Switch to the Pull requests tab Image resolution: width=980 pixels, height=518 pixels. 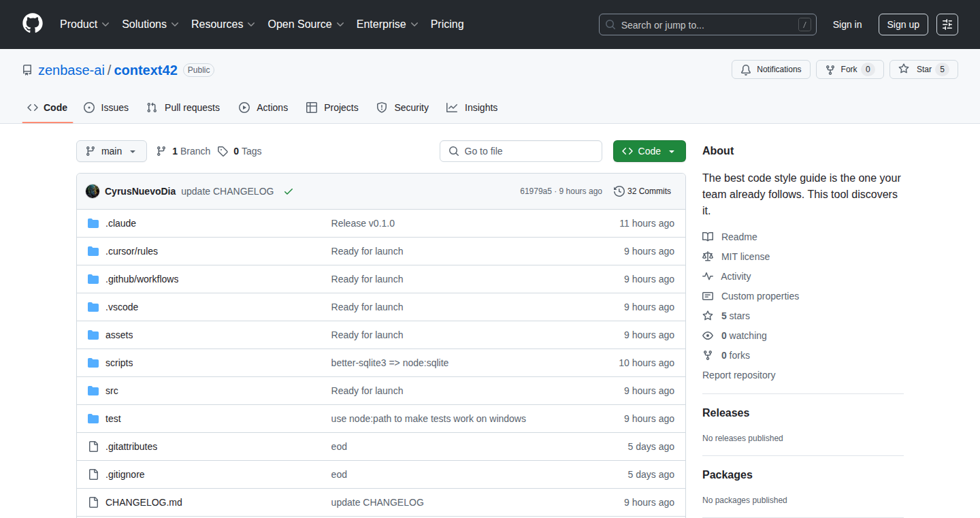pos(183,108)
